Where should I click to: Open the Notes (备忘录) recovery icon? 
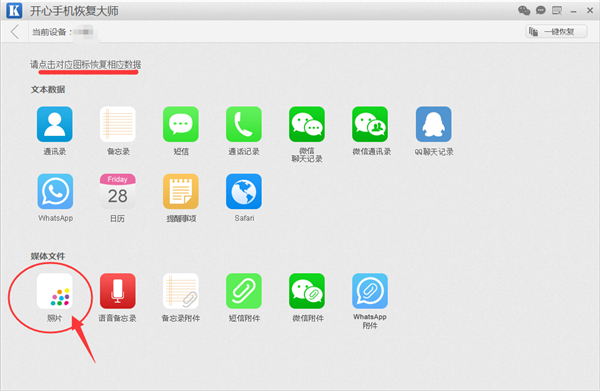117,124
